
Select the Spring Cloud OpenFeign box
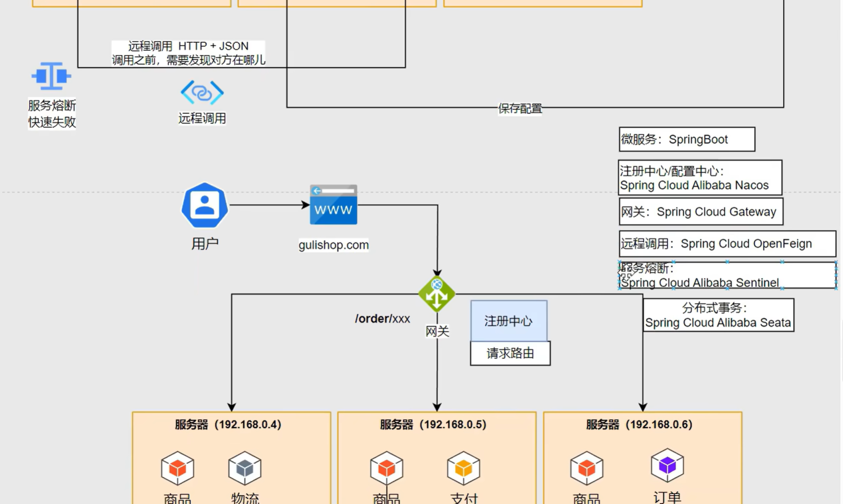pos(728,244)
